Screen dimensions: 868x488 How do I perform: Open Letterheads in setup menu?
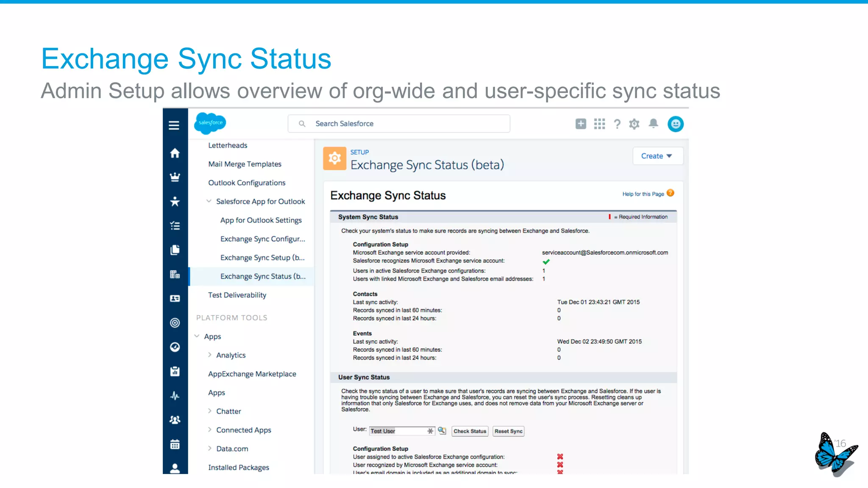228,145
